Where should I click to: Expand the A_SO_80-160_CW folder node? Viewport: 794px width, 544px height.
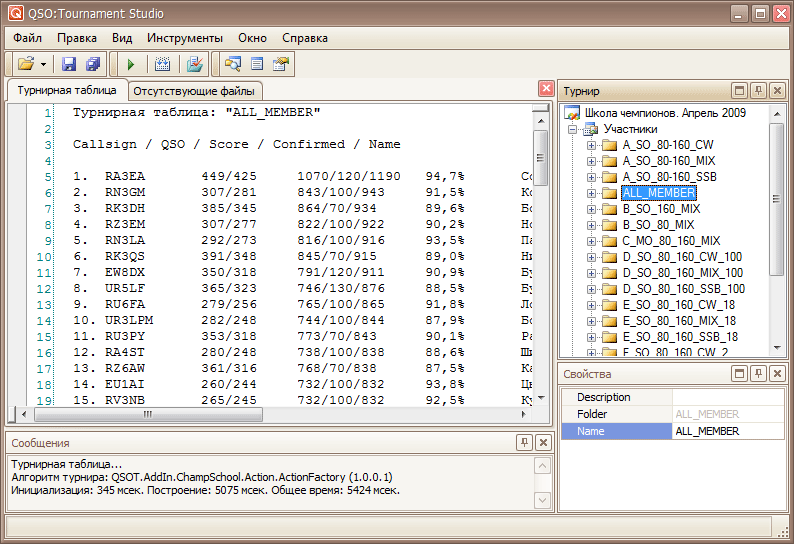pos(592,145)
